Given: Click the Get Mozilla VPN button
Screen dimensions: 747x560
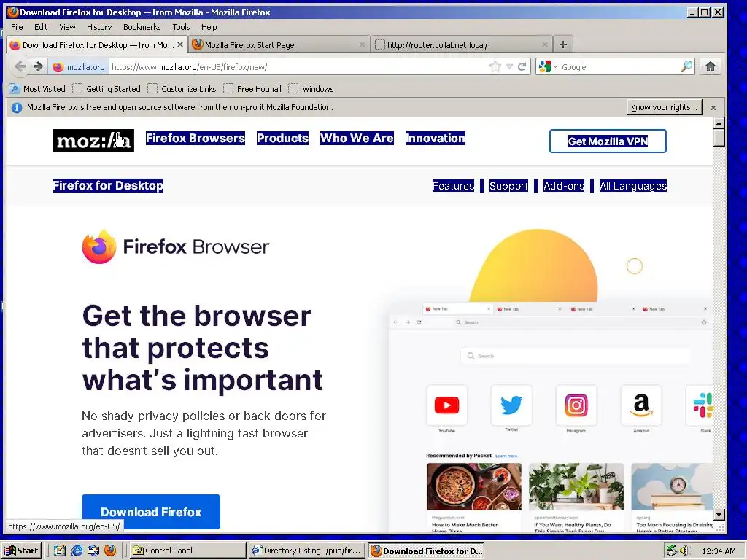Looking at the screenshot, I should pyautogui.click(x=608, y=141).
